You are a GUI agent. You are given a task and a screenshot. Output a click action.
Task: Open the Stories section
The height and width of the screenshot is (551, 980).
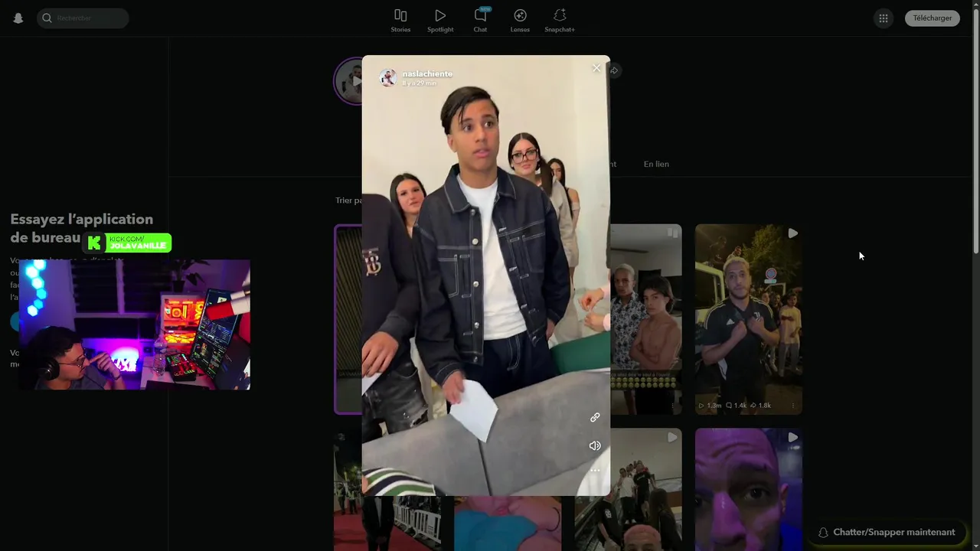(400, 21)
